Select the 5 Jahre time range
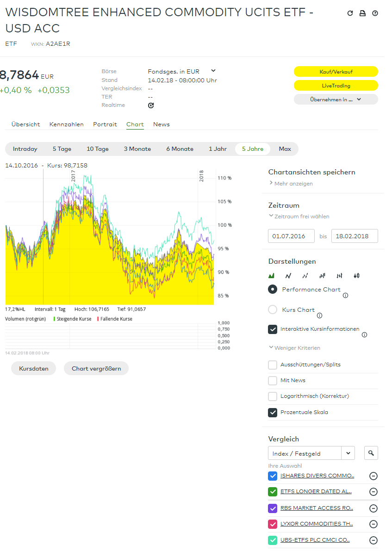Viewport: 392px width, 551px height. tap(252, 149)
